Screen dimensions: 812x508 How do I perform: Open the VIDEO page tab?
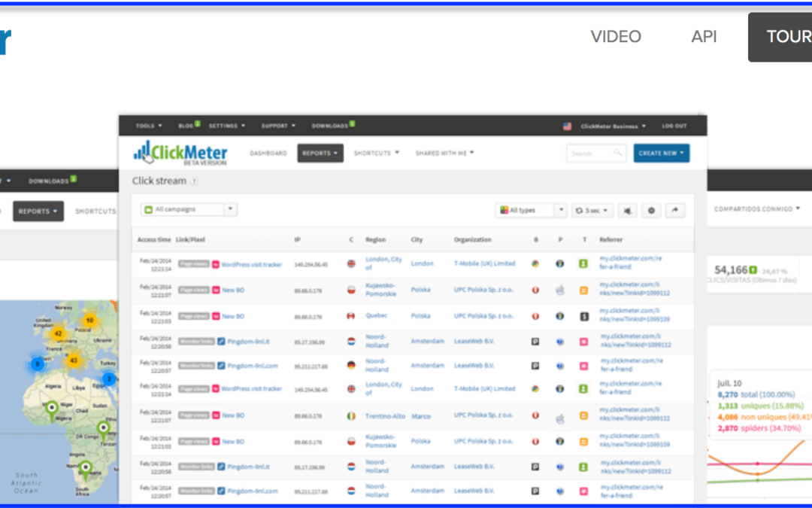click(616, 36)
